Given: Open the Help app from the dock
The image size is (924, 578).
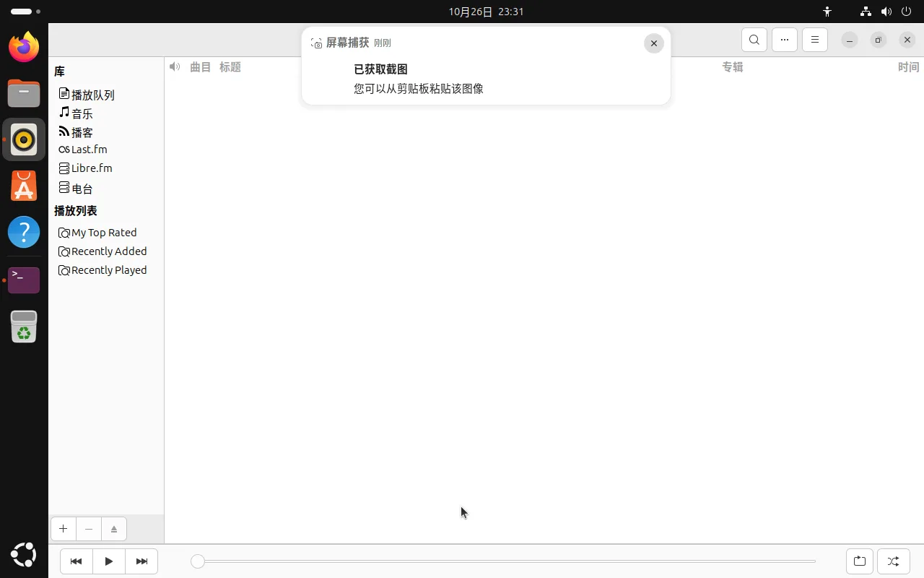Looking at the screenshot, I should [x=24, y=232].
